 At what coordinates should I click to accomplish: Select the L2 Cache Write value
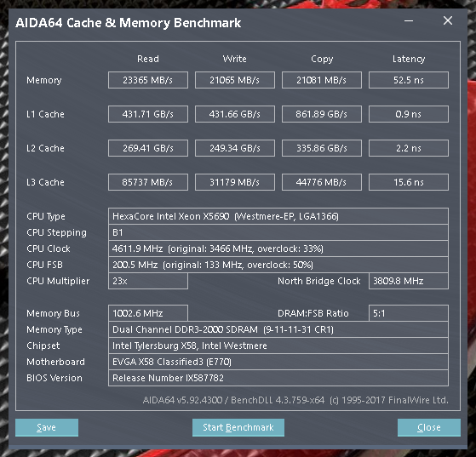click(235, 148)
